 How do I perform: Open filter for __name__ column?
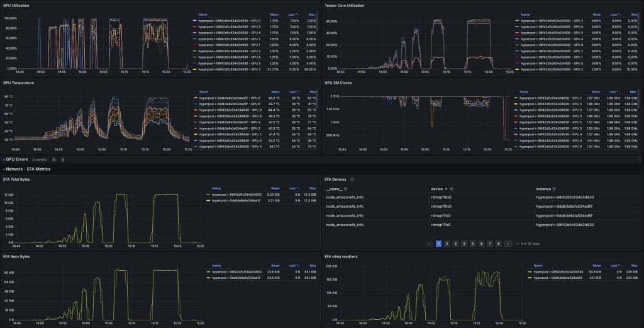tap(345, 189)
